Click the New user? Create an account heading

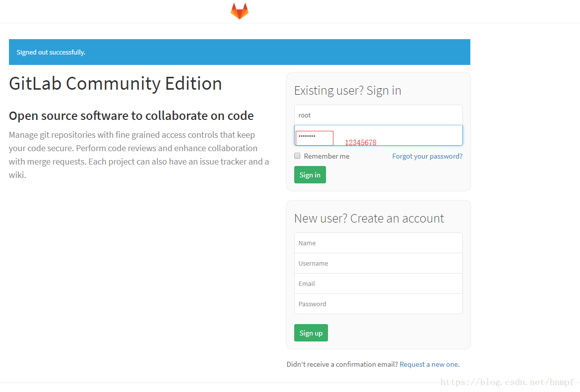coord(369,219)
